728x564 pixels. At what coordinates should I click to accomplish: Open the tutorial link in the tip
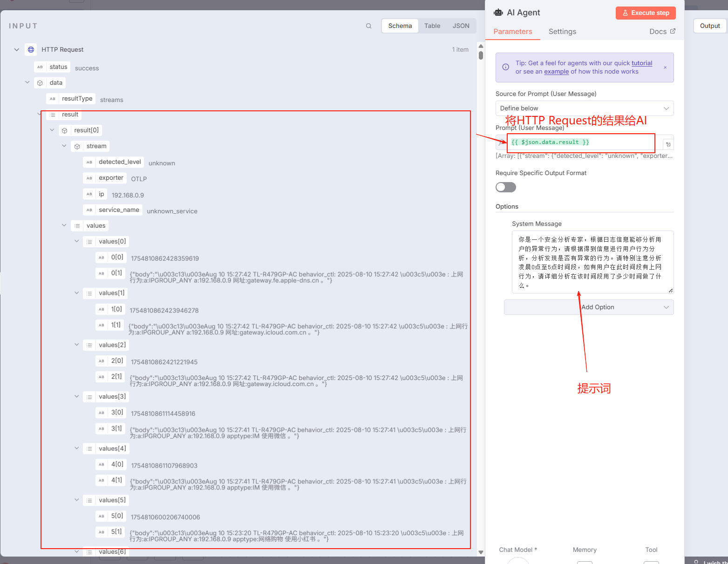coord(641,63)
